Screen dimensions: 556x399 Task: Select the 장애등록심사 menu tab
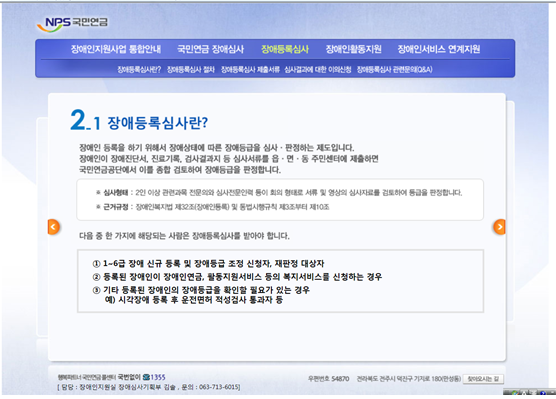click(285, 49)
